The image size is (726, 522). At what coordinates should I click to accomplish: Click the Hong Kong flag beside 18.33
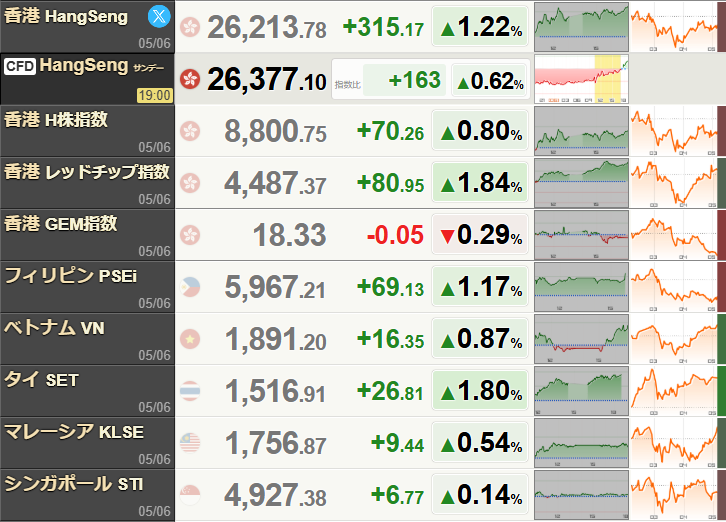coord(190,235)
